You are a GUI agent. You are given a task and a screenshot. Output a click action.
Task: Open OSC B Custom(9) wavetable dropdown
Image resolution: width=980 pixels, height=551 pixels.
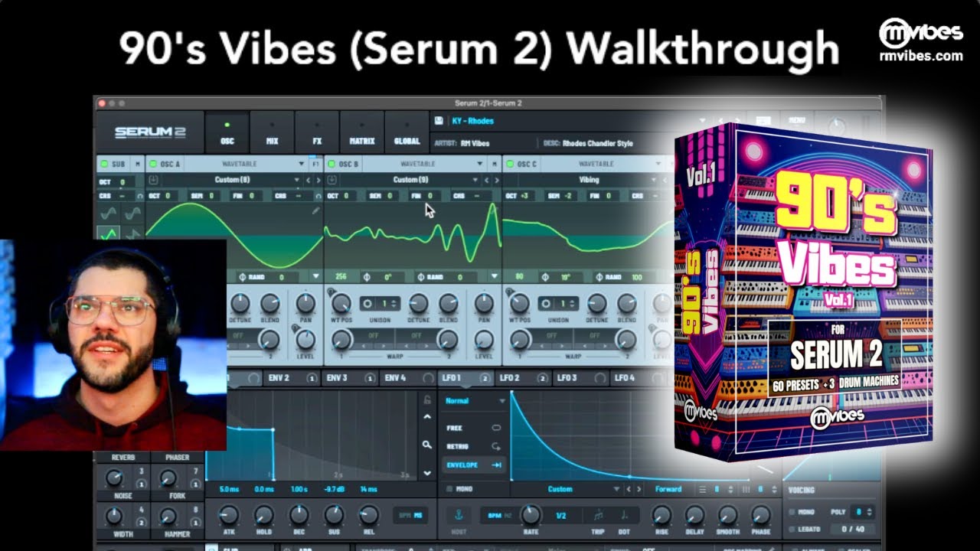(x=410, y=180)
